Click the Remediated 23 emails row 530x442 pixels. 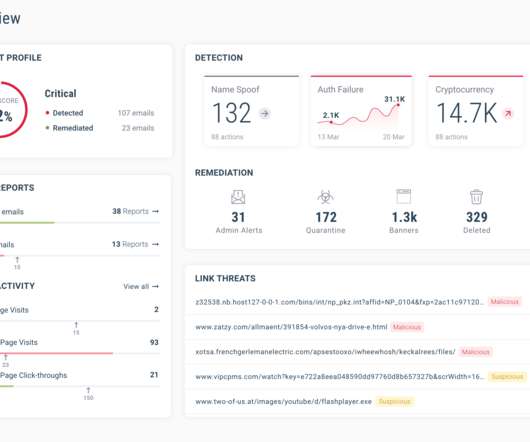[x=100, y=128]
